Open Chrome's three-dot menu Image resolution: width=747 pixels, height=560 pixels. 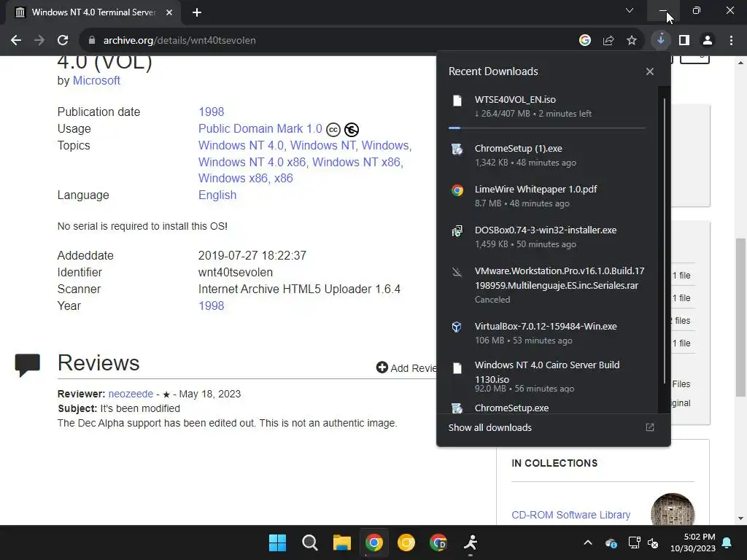point(731,41)
